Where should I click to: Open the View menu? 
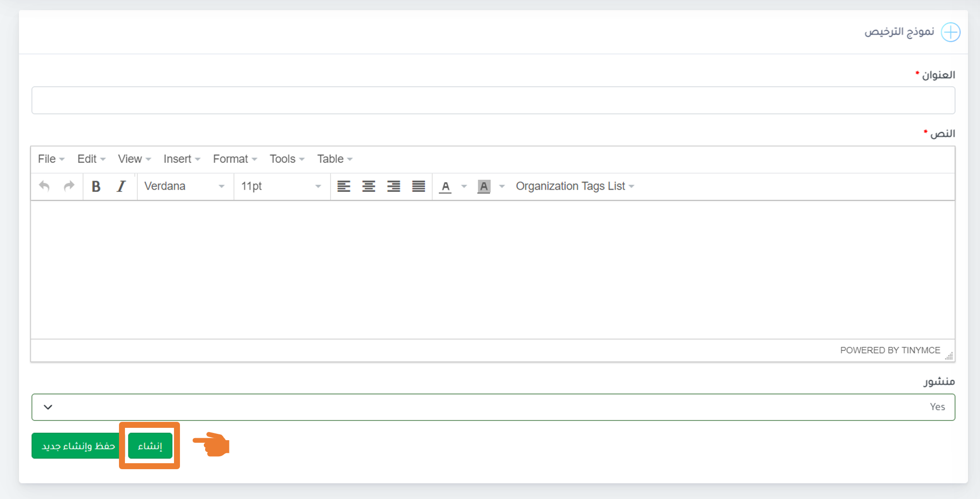[134, 159]
